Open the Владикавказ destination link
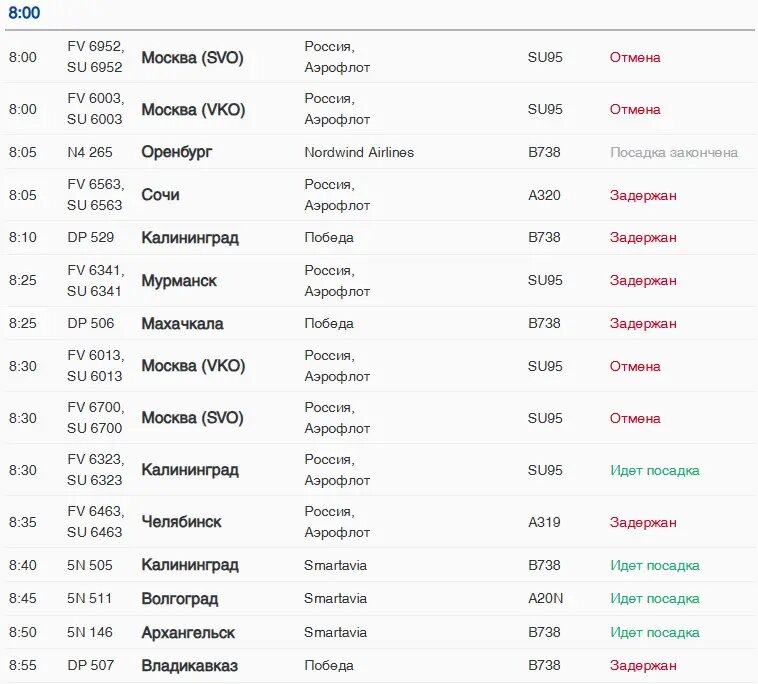The width and height of the screenshot is (758, 684). (x=189, y=666)
